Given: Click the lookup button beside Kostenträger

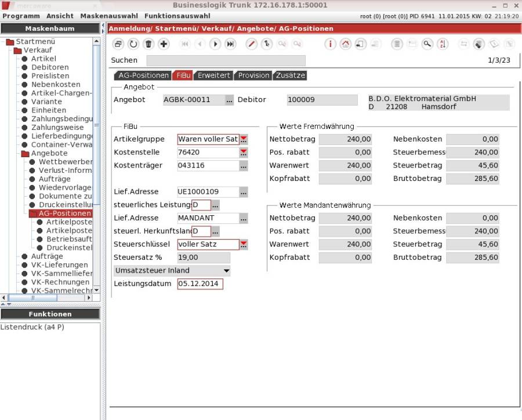Looking at the screenshot, I should pyautogui.click(x=244, y=166).
